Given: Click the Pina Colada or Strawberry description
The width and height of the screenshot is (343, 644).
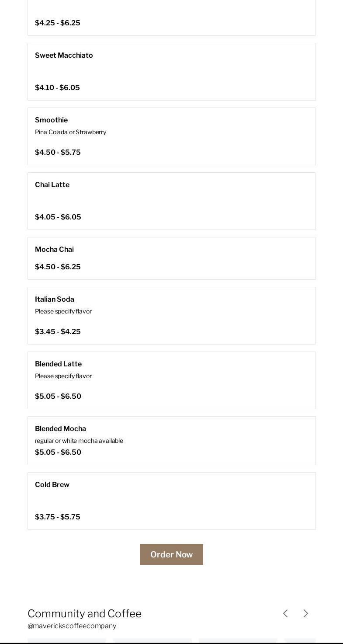Looking at the screenshot, I should point(71,132).
